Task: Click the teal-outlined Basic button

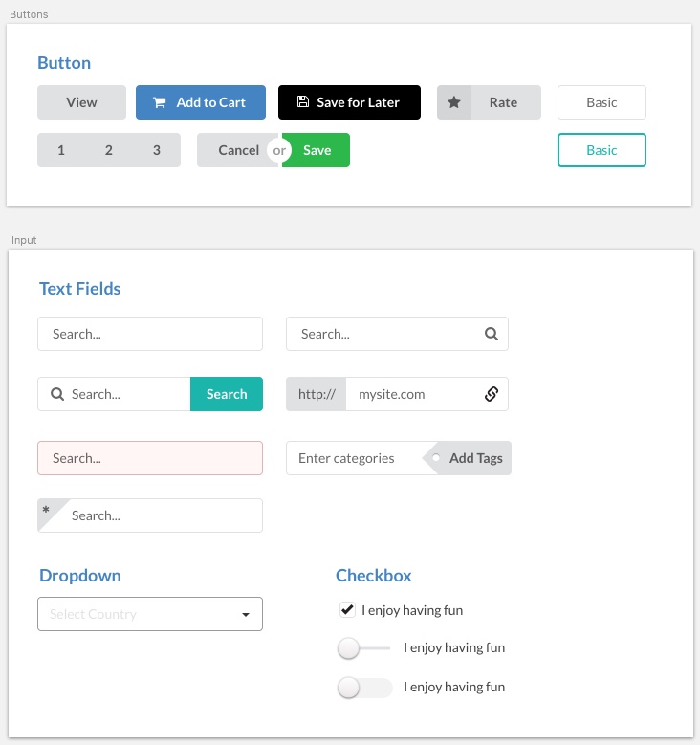Action: (602, 150)
